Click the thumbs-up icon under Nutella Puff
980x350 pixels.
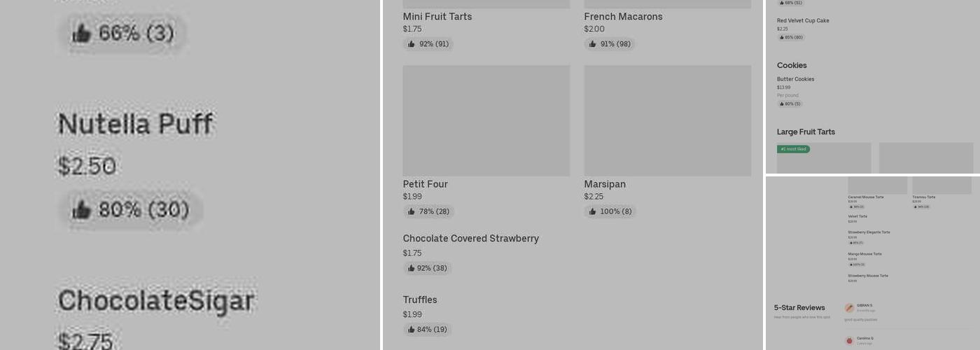(82, 209)
